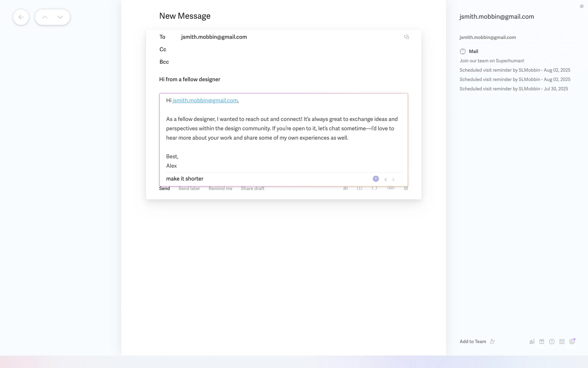The height and width of the screenshot is (368, 588).
Task: Open the pop-out compose window icon
Action: tap(406, 37)
